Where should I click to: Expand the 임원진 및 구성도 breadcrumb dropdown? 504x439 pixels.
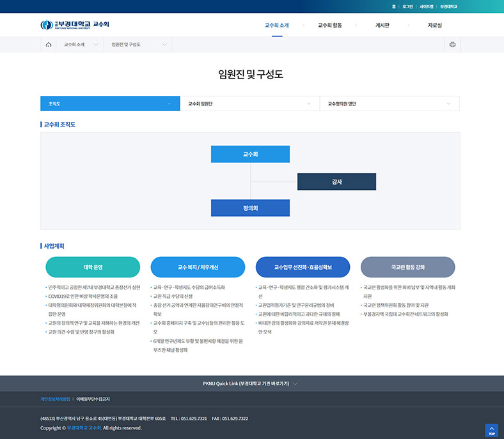click(138, 45)
